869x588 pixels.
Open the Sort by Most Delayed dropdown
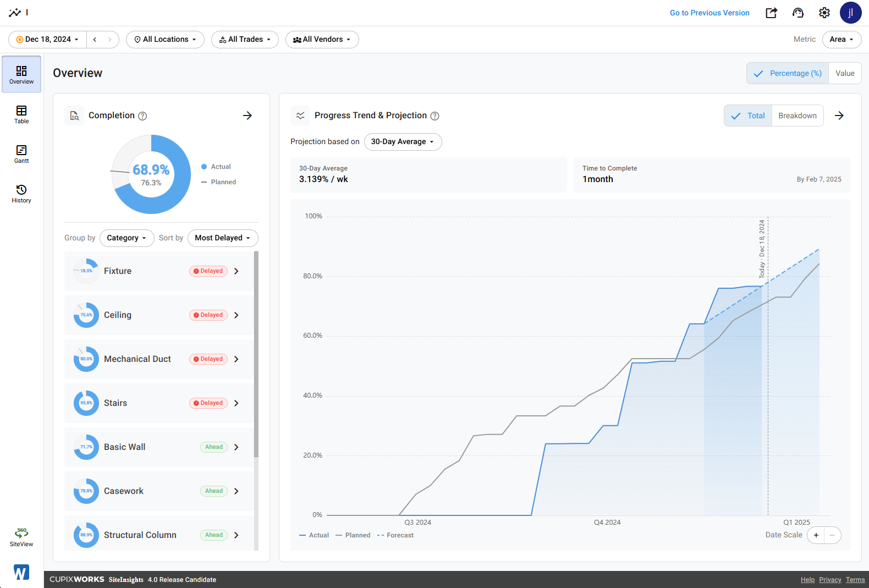tap(223, 238)
